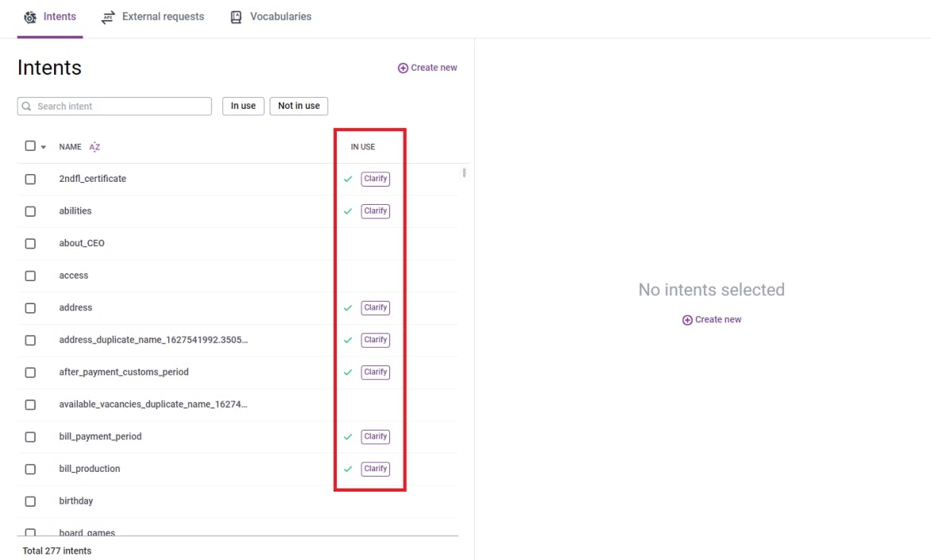Filter by Not in use button
Viewport: 931px width, 560px height.
[299, 106]
